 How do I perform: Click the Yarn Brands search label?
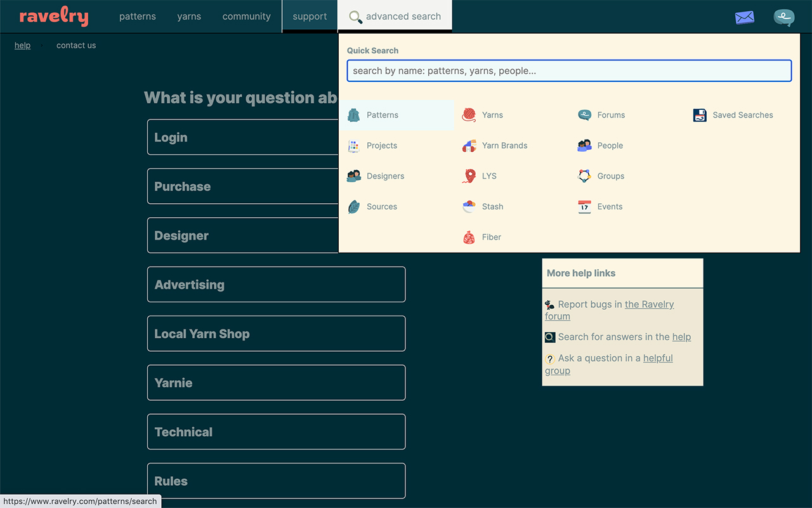(504, 145)
